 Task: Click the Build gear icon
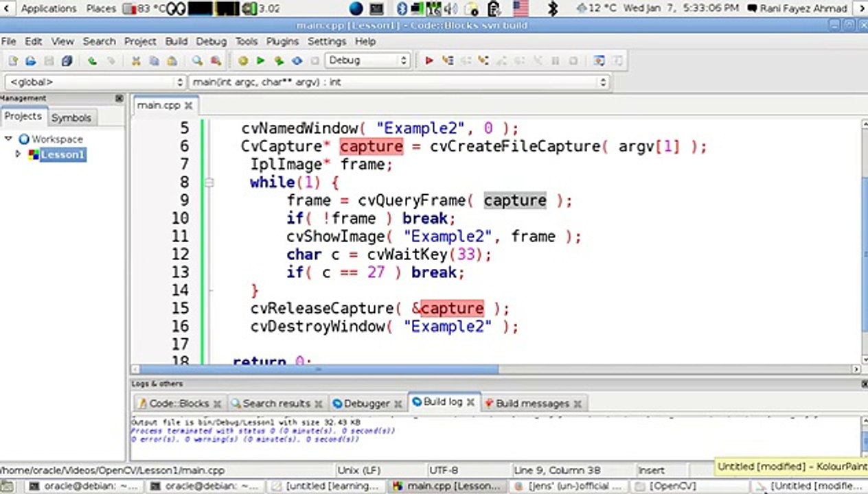point(242,60)
